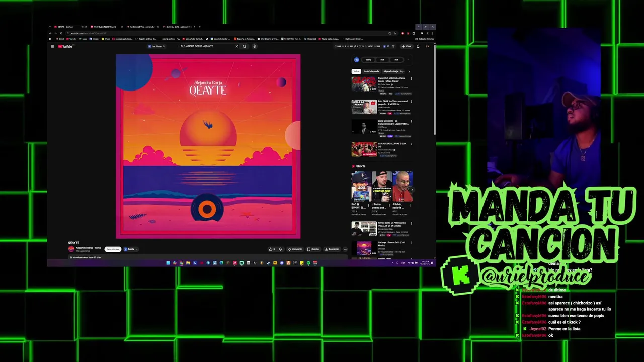
Task: Like the QEAYTE video
Action: click(272, 249)
